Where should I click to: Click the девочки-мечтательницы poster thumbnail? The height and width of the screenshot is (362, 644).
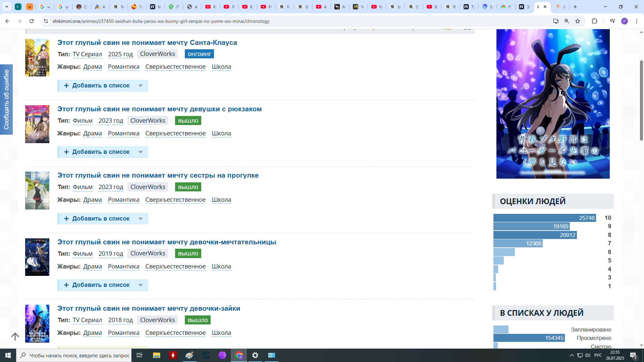point(37,257)
